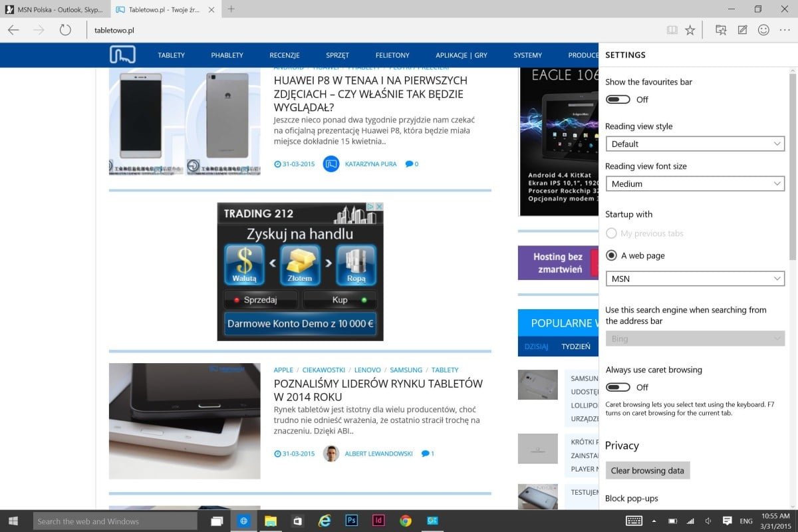Click the Kup button in Trading 212 ad
The image size is (798, 532).
click(340, 300)
